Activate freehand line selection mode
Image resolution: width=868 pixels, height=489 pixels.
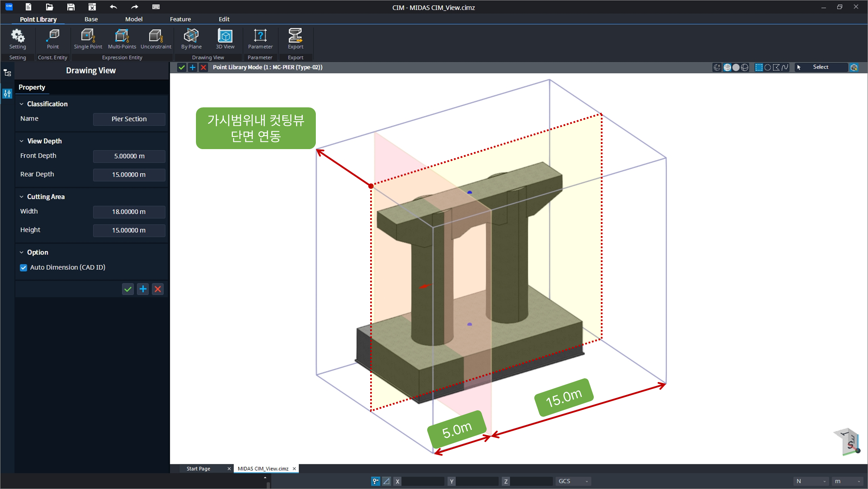click(785, 67)
